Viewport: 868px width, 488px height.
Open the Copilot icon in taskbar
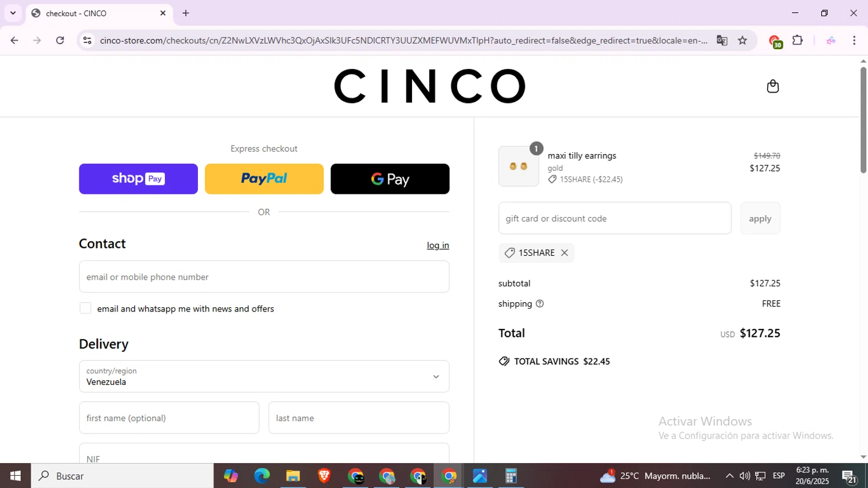click(x=231, y=476)
